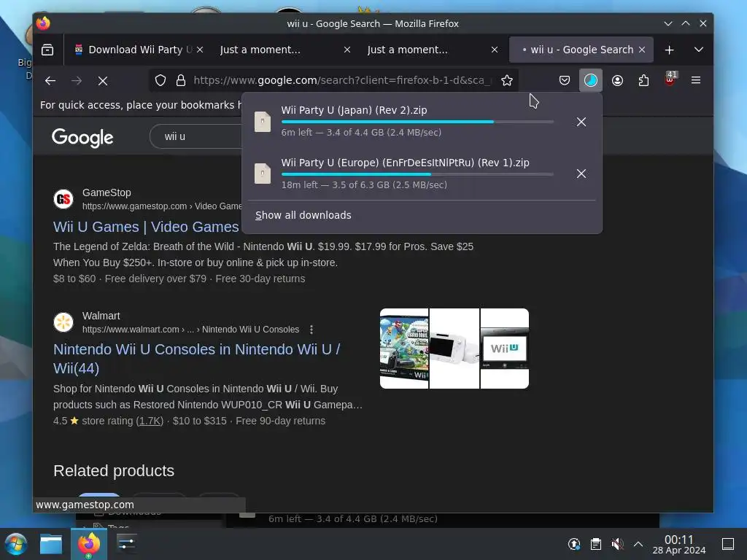Open the file manager from the taskbar
The height and width of the screenshot is (560, 747).
click(51, 544)
